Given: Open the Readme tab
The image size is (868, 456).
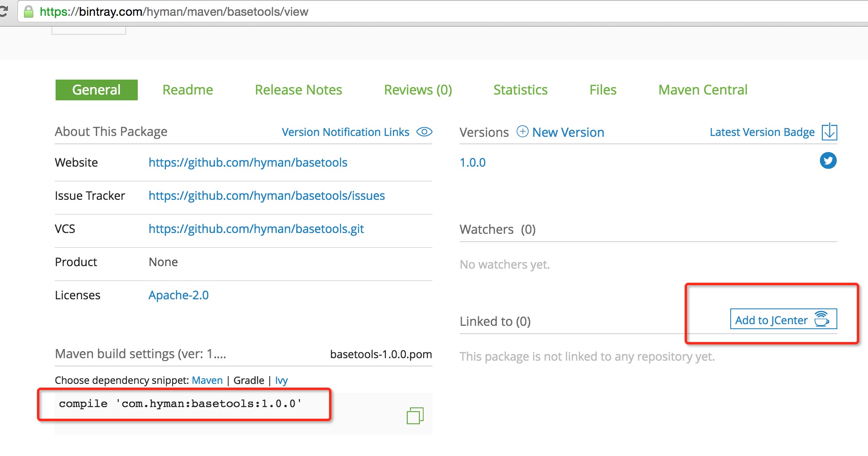Looking at the screenshot, I should click(x=188, y=90).
